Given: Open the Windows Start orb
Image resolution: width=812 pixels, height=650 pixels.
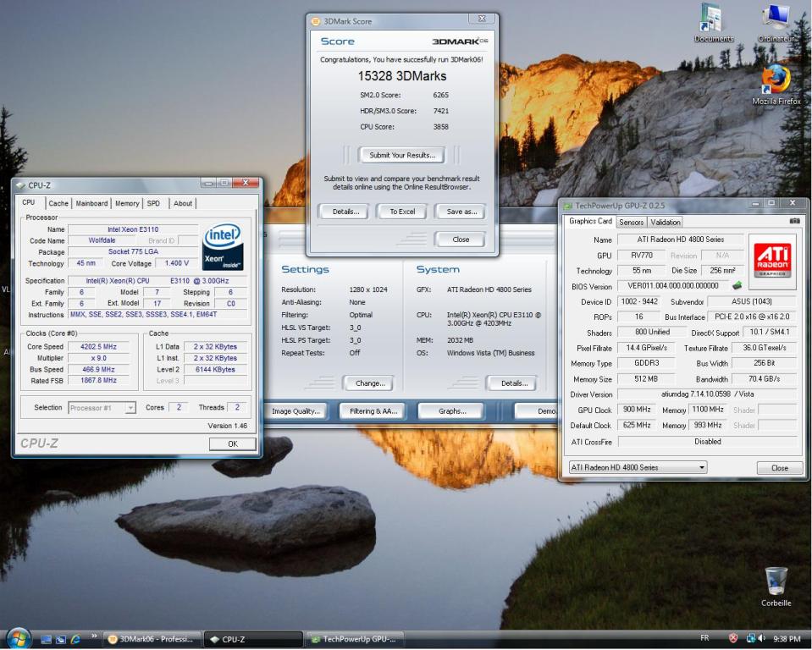Looking at the screenshot, I should click(18, 639).
